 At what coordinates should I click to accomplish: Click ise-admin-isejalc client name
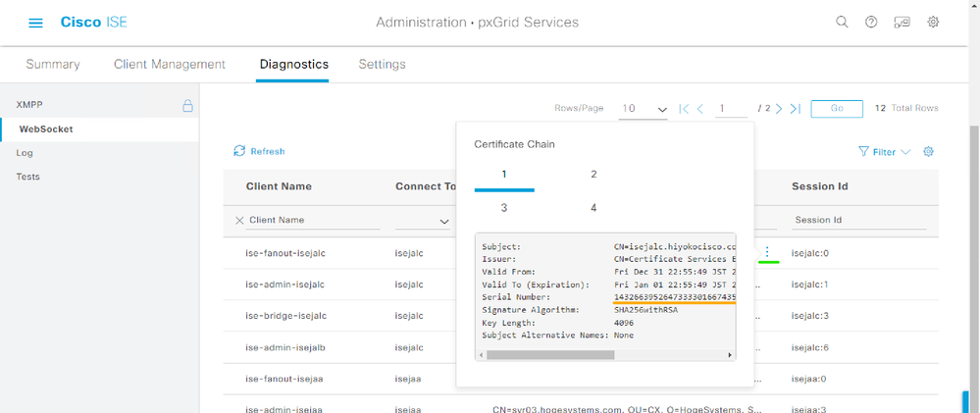point(285,284)
